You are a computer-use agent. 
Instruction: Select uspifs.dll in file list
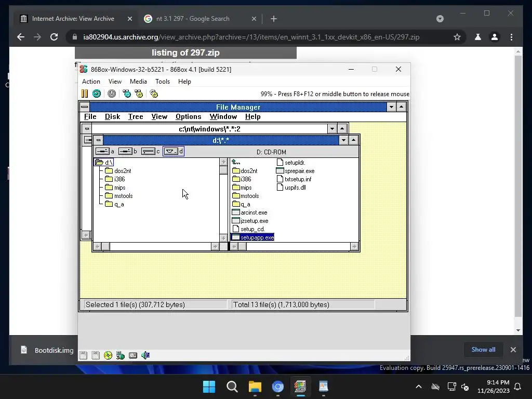pyautogui.click(x=291, y=187)
